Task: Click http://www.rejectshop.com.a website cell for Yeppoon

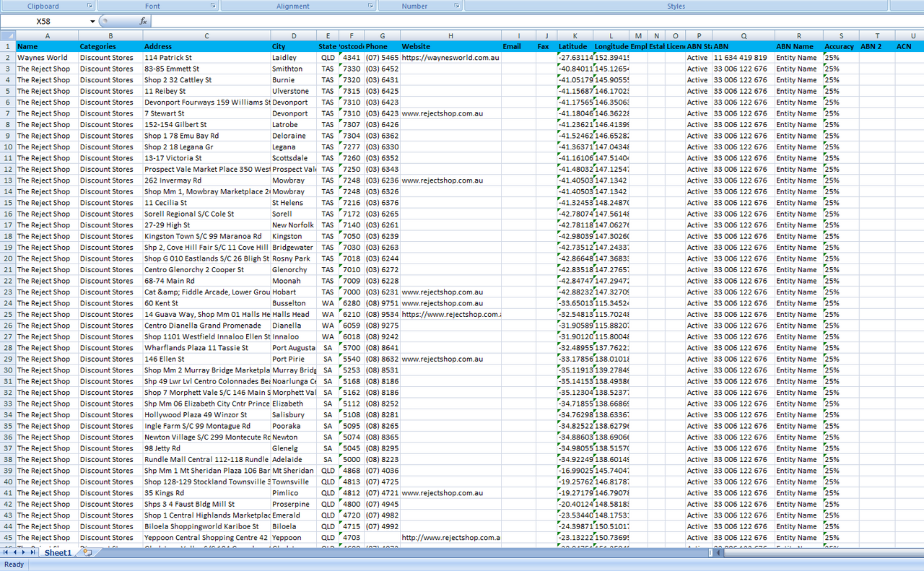Action: [450, 538]
